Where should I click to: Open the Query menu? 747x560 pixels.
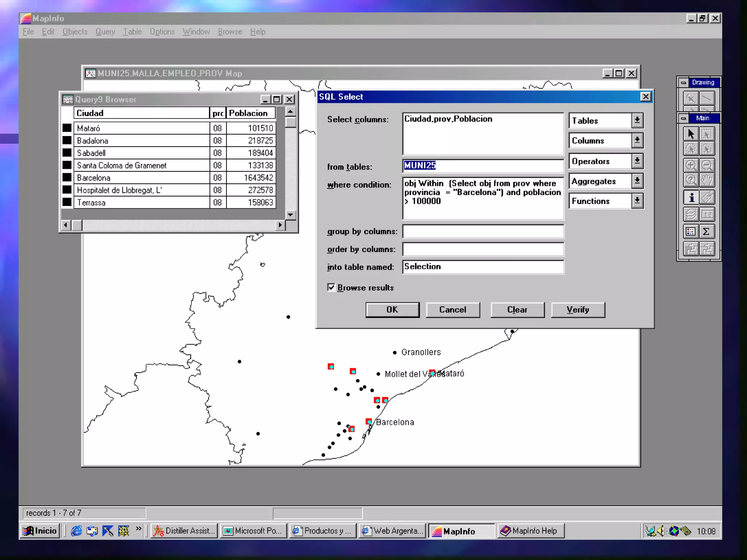click(x=105, y=32)
